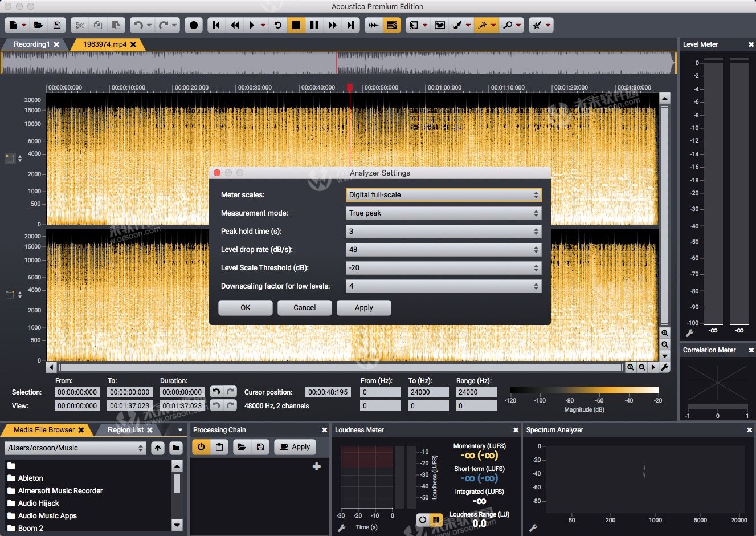Open the Music folder path dropdown
This screenshot has height=536, width=756.
(76, 448)
